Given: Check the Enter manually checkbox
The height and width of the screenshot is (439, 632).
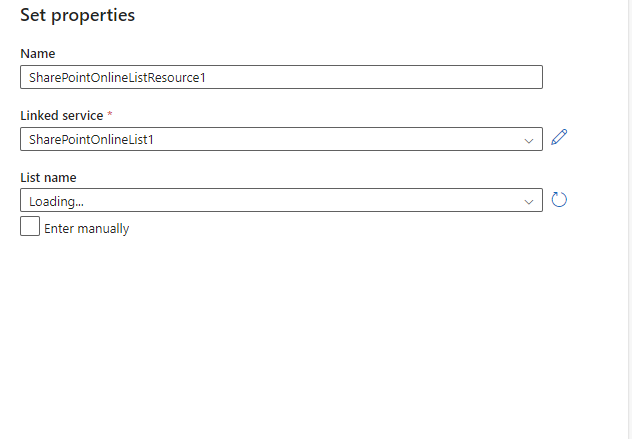Looking at the screenshot, I should (x=30, y=226).
